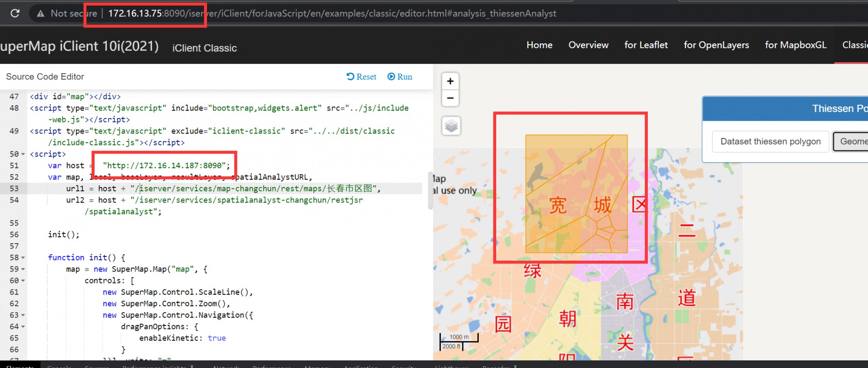
Task: Zoom in on the map
Action: 450,81
